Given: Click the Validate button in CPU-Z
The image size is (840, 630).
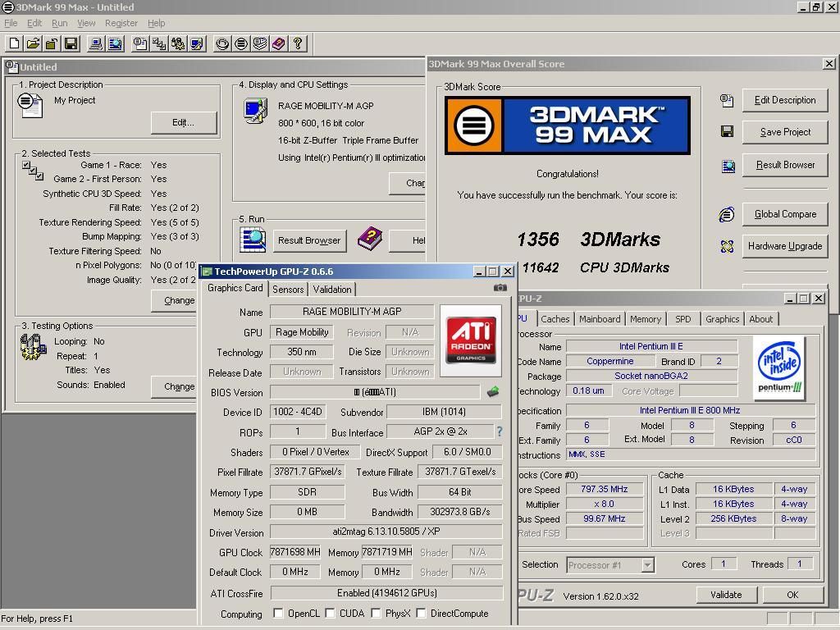Looking at the screenshot, I should pyautogui.click(x=727, y=595).
